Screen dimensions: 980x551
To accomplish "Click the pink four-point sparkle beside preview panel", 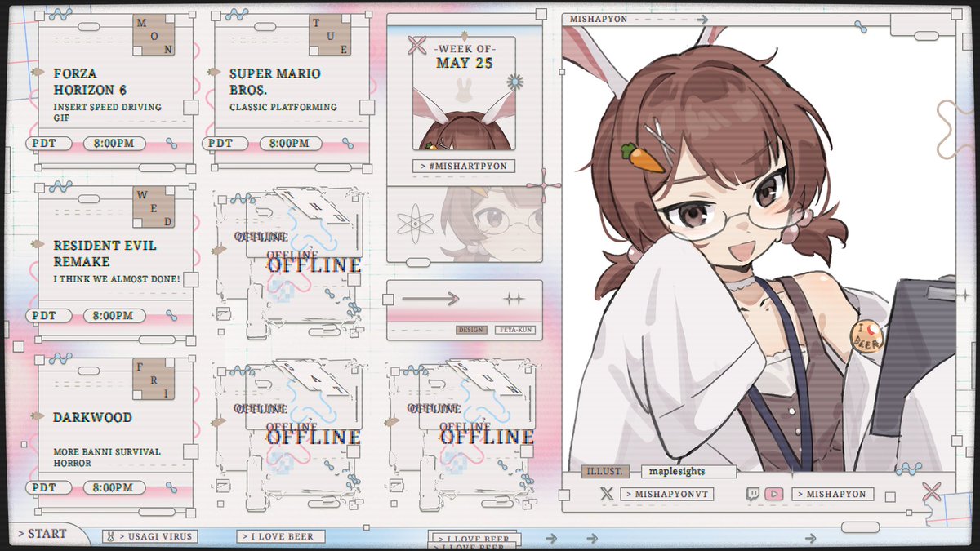I will coord(544,185).
